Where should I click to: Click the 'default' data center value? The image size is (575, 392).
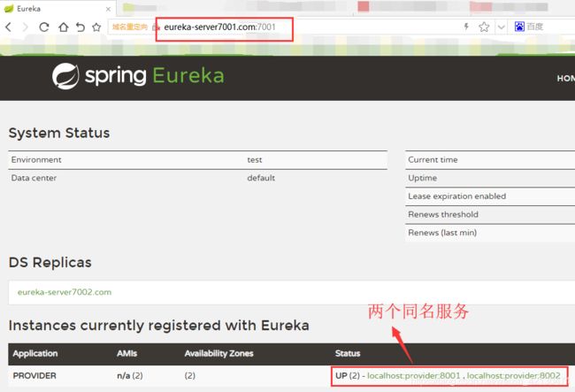click(261, 178)
